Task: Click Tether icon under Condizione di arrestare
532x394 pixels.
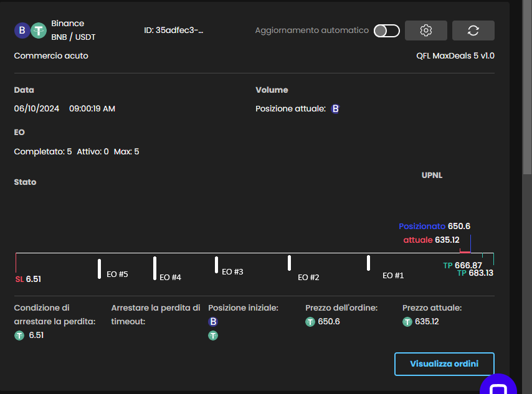Action: pos(19,335)
